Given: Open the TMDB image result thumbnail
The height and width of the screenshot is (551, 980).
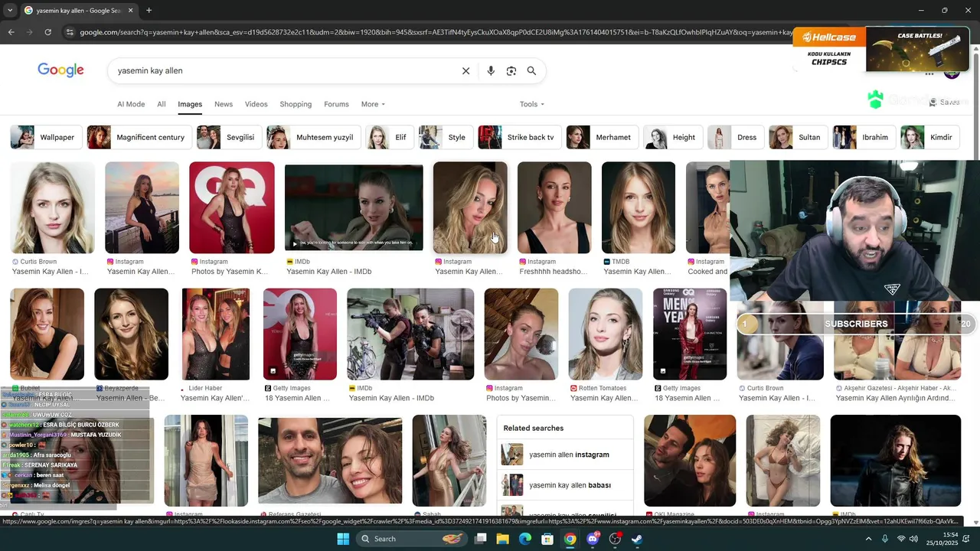Looking at the screenshot, I should click(x=639, y=207).
